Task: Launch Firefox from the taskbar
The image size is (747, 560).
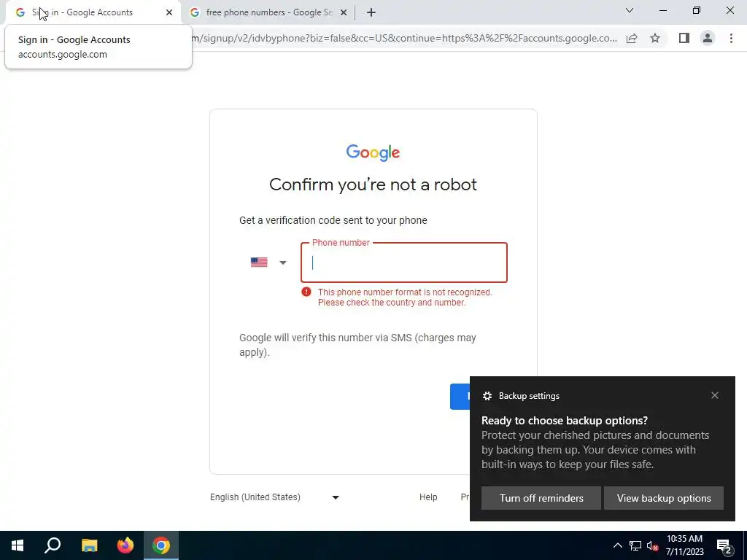Action: coord(125,545)
